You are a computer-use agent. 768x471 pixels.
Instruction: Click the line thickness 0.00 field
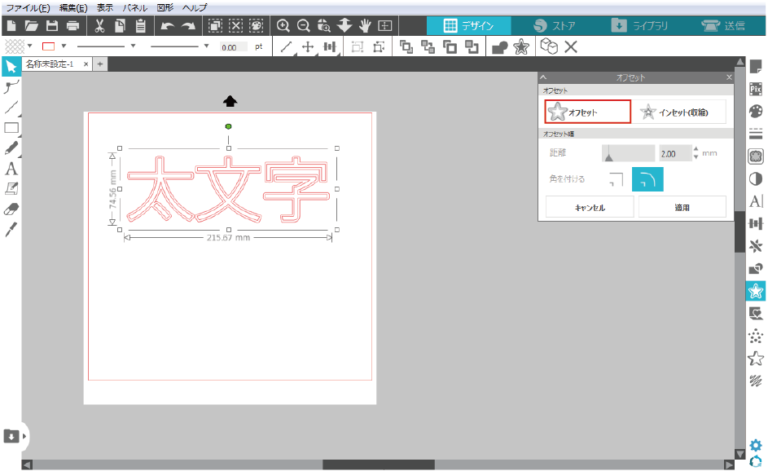[x=233, y=47]
